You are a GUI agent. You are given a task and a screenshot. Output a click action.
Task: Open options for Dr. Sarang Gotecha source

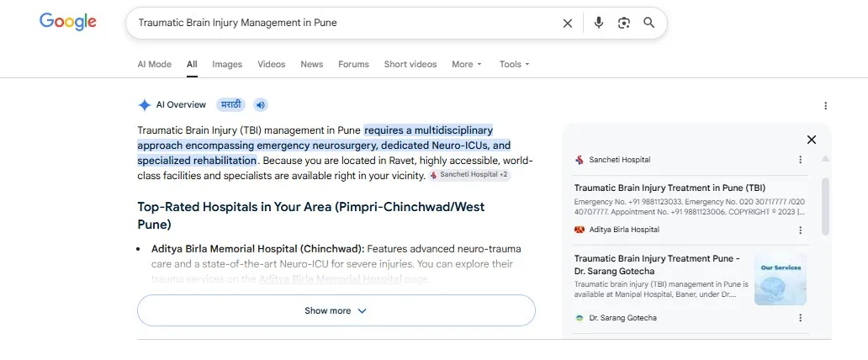[x=800, y=318]
